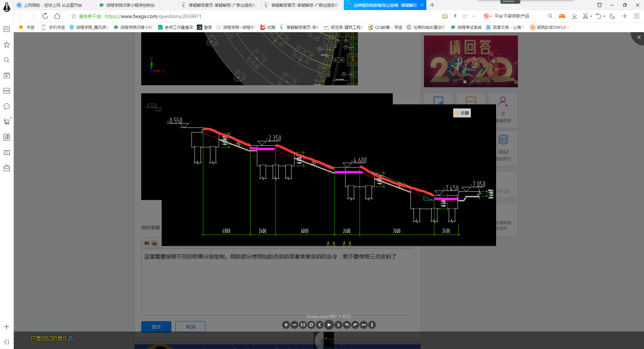Open the browser skin shirt icon
Viewport: 644px width, 349px height.
(599, 5)
